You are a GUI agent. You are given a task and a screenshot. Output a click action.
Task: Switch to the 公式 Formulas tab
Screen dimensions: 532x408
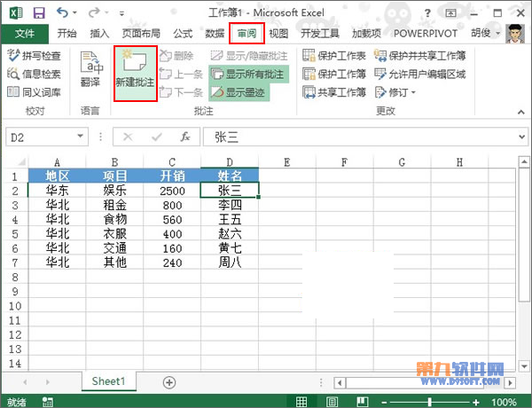click(x=183, y=34)
